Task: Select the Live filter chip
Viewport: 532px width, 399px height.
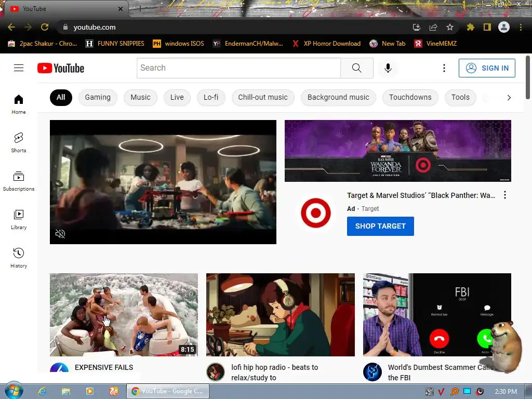Action: click(177, 97)
